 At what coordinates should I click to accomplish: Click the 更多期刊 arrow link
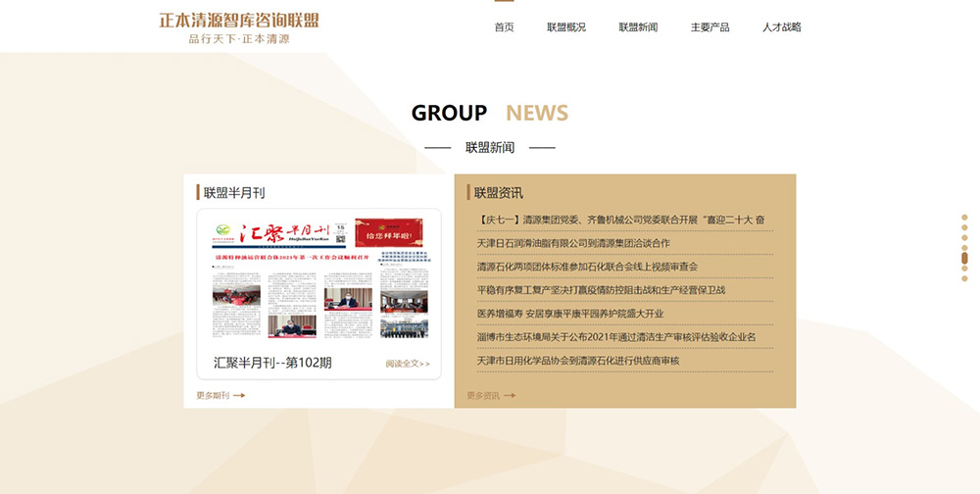[x=220, y=396]
